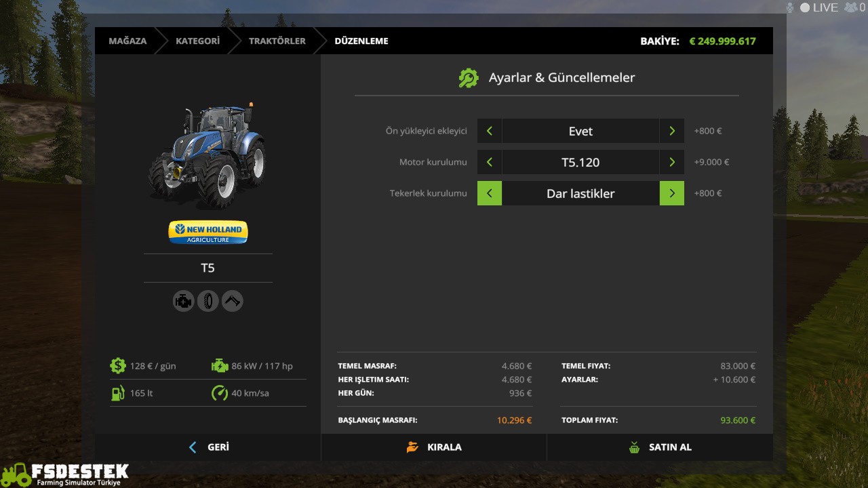Click the Ayarlar & Güncellemeler wrench gear icon

[467, 77]
